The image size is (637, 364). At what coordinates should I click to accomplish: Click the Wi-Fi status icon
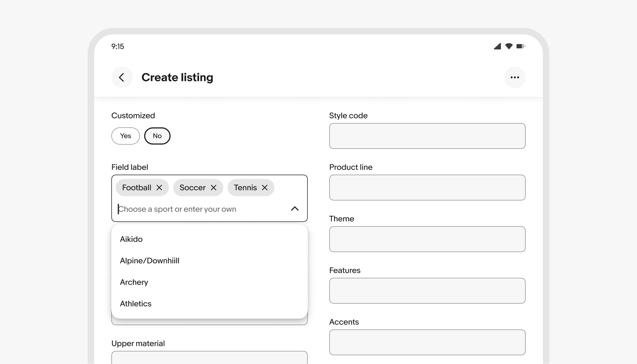pyautogui.click(x=509, y=46)
